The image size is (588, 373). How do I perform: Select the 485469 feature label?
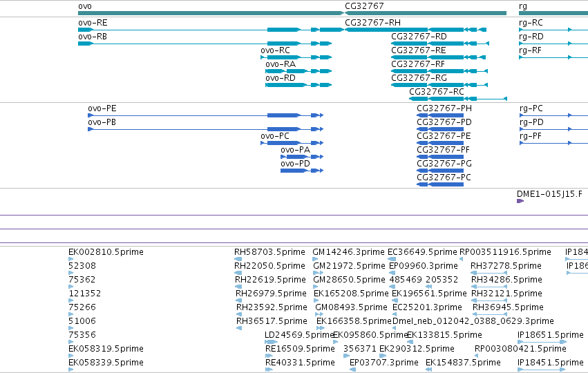pyautogui.click(x=406, y=280)
